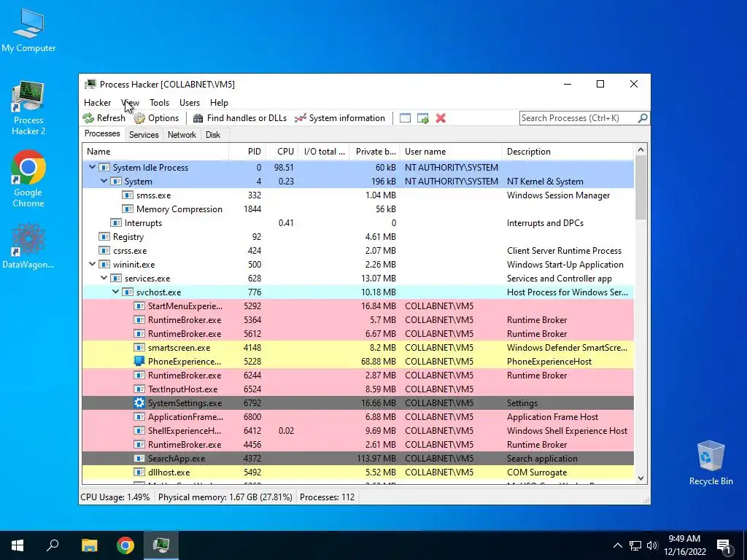
Task: Click find window and thread icon
Action: click(x=422, y=118)
